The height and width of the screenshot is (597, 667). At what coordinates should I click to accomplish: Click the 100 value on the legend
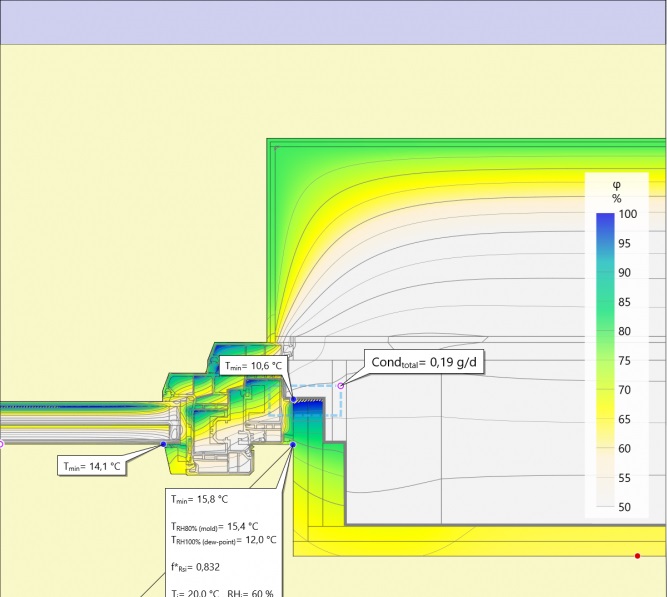click(x=627, y=213)
